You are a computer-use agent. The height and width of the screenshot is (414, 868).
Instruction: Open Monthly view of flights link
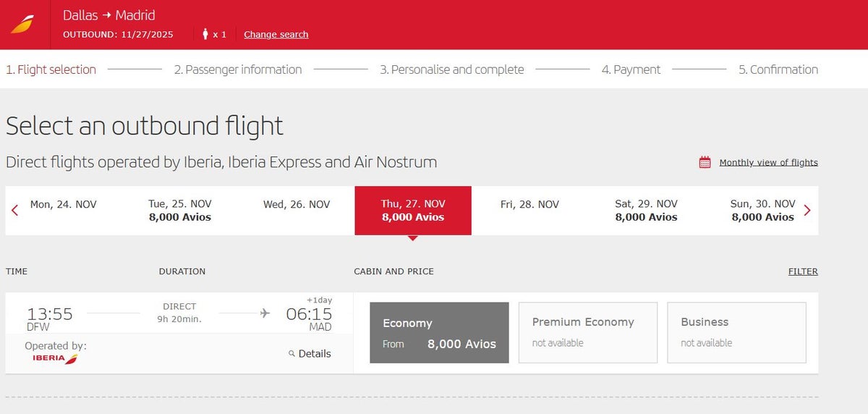coord(768,163)
